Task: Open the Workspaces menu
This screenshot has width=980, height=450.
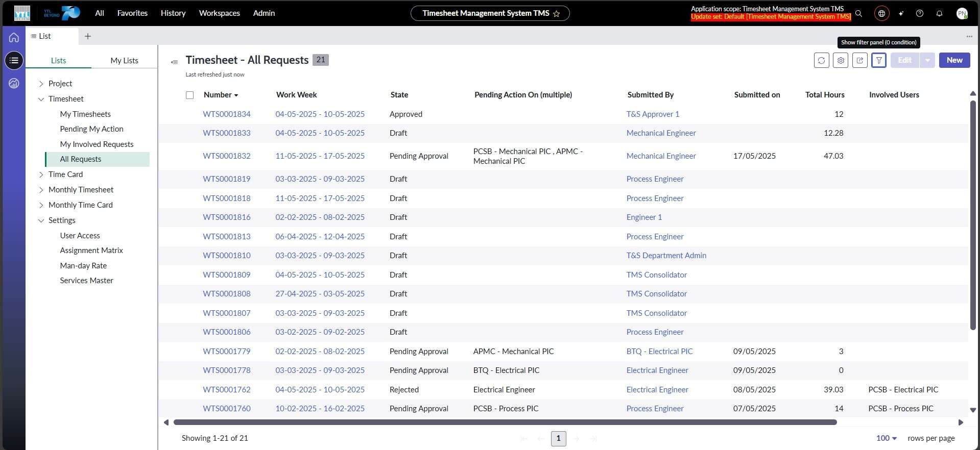Action: tap(219, 13)
